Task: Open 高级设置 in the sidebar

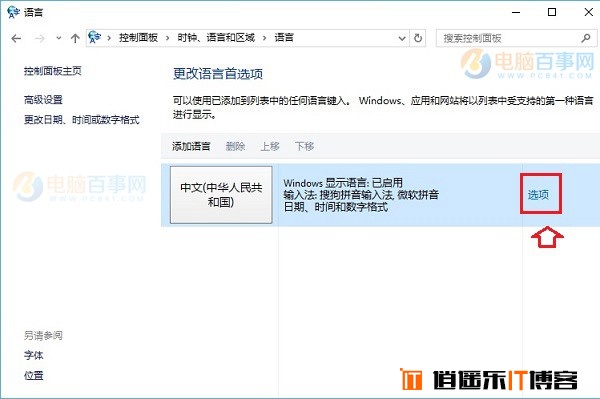Action: [x=43, y=100]
